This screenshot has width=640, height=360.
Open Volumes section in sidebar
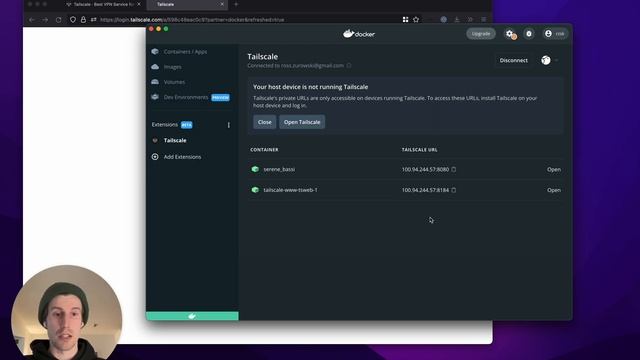[174, 82]
